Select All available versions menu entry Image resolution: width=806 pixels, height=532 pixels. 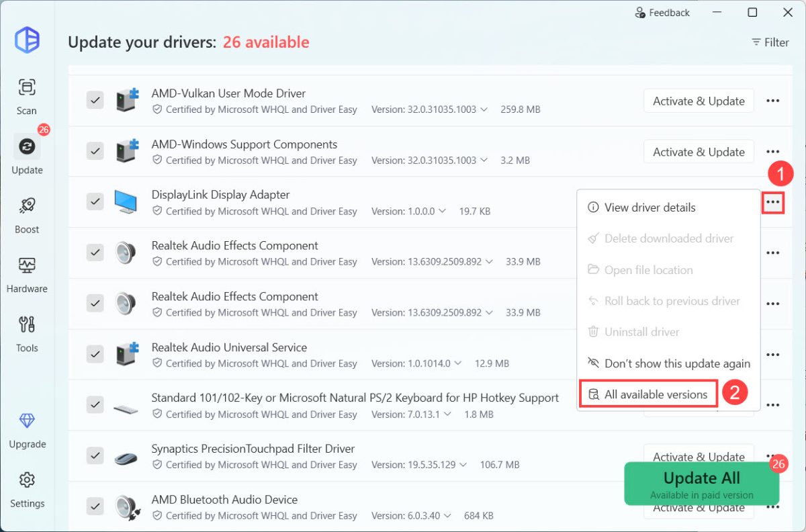coord(648,394)
